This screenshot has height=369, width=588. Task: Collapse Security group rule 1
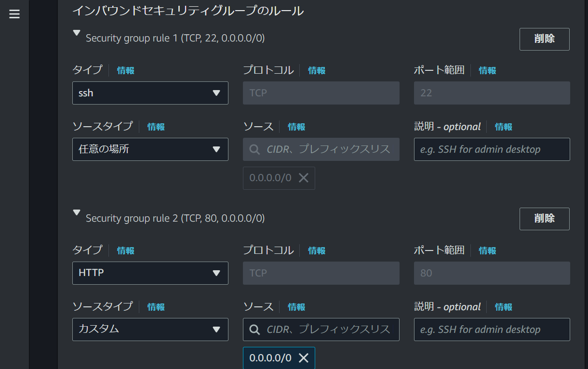76,33
